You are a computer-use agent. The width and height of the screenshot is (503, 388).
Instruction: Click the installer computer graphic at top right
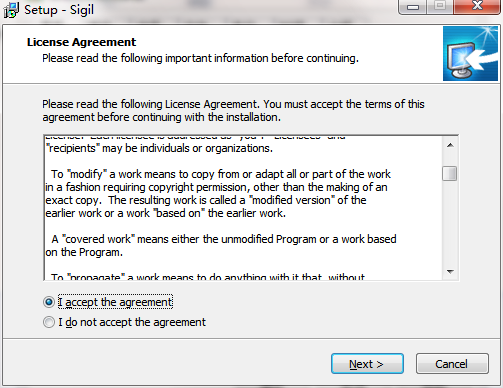[470, 54]
